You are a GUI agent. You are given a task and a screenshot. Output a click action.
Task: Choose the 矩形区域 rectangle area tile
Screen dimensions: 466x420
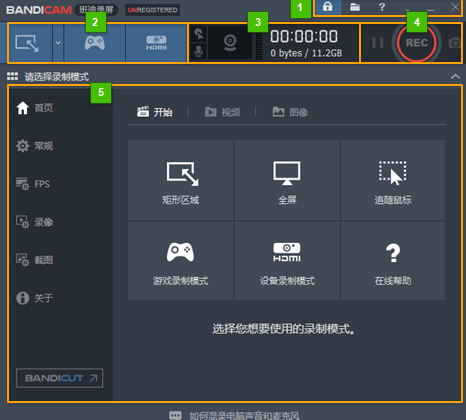181,180
